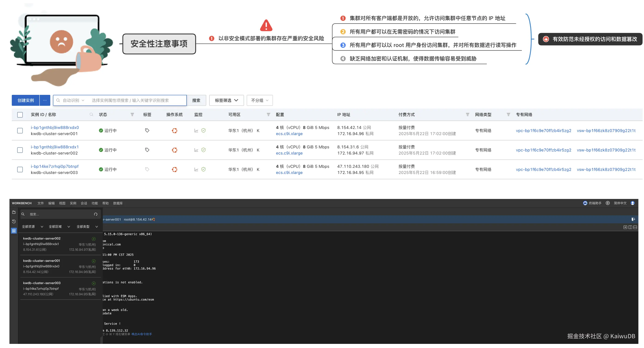Screen dimensions: 644x348
Task: Open instance link i-bp14ke7zrhqi0p7btnpf
Action: point(55,166)
